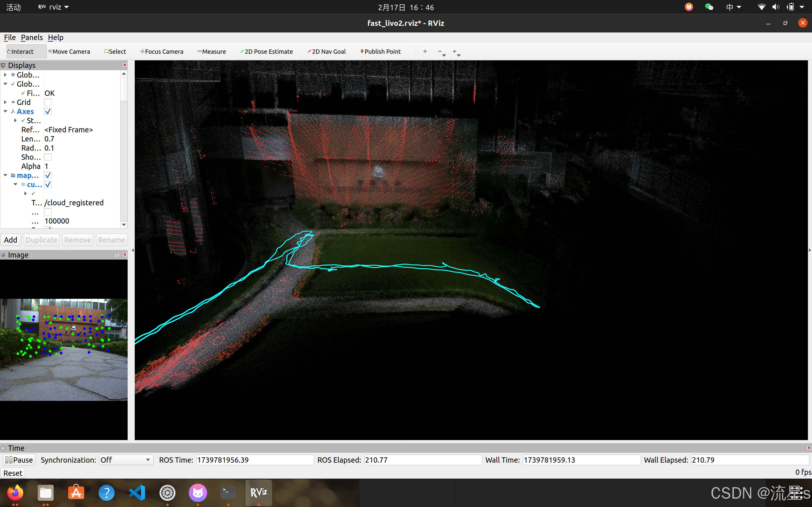Launch Firefox from the dock
Screen dimensions: 812x507
click(15, 493)
